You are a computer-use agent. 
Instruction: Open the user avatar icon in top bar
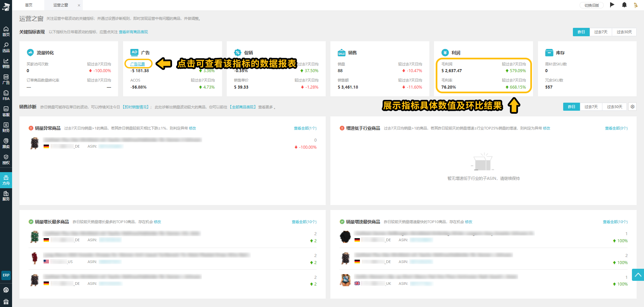635,5
